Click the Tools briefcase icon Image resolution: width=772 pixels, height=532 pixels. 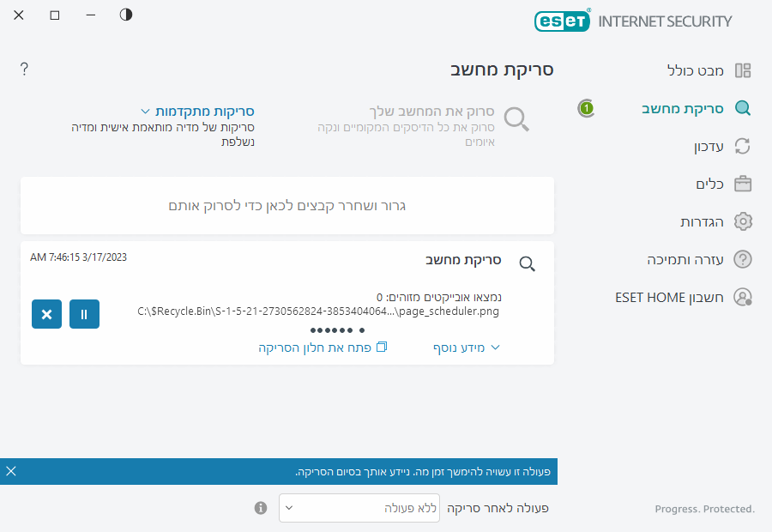[743, 184]
